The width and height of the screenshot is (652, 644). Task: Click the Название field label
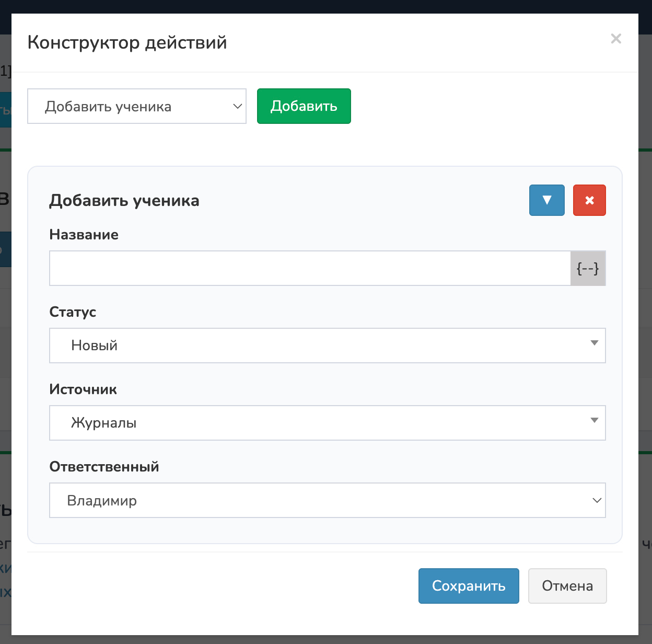84,235
